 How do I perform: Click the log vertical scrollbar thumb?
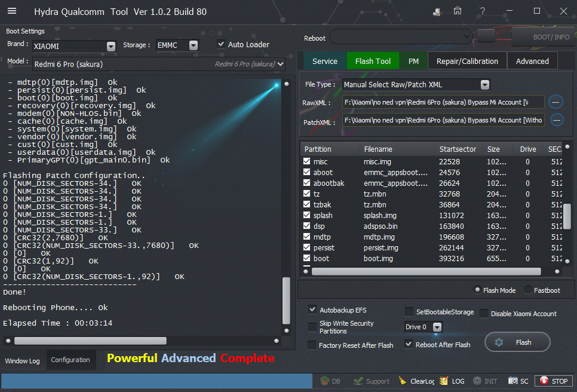[286, 301]
